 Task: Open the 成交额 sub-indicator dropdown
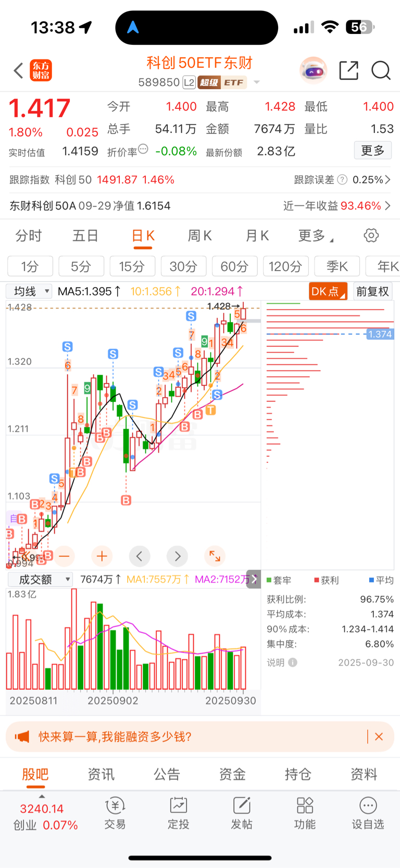click(40, 579)
